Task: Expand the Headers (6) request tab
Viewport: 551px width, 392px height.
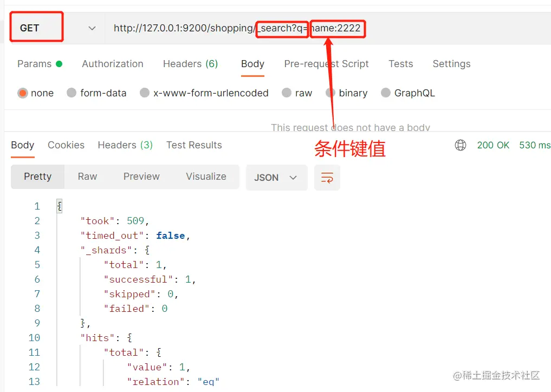Action: coord(190,64)
